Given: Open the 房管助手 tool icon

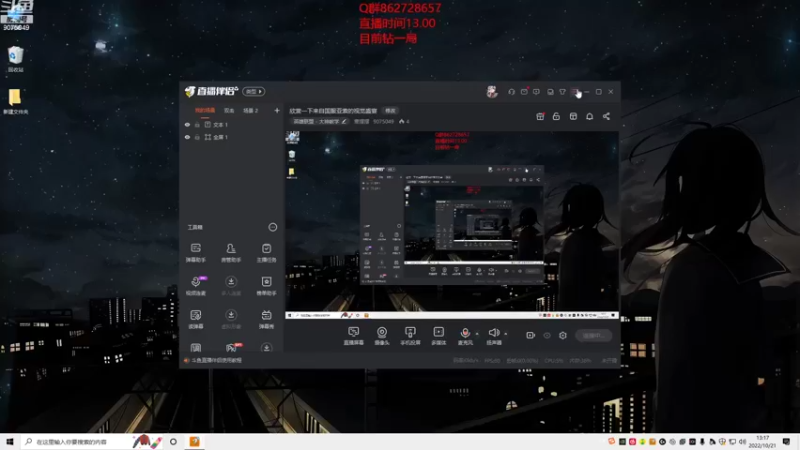Looking at the screenshot, I should [231, 252].
